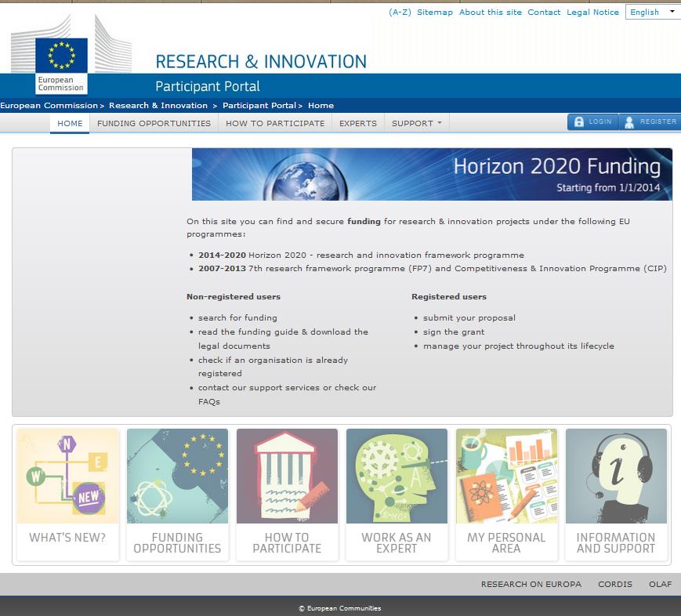Select the Home tab

pos(70,123)
